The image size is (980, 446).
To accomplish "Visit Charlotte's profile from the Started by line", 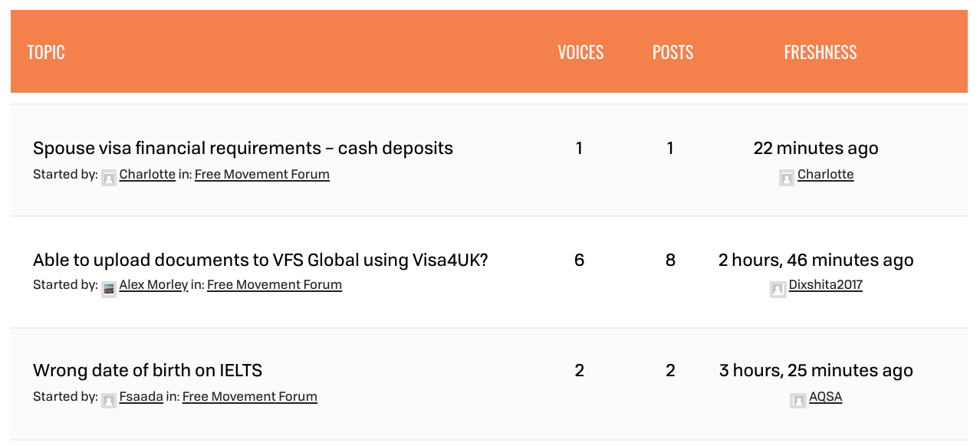I will 147,174.
